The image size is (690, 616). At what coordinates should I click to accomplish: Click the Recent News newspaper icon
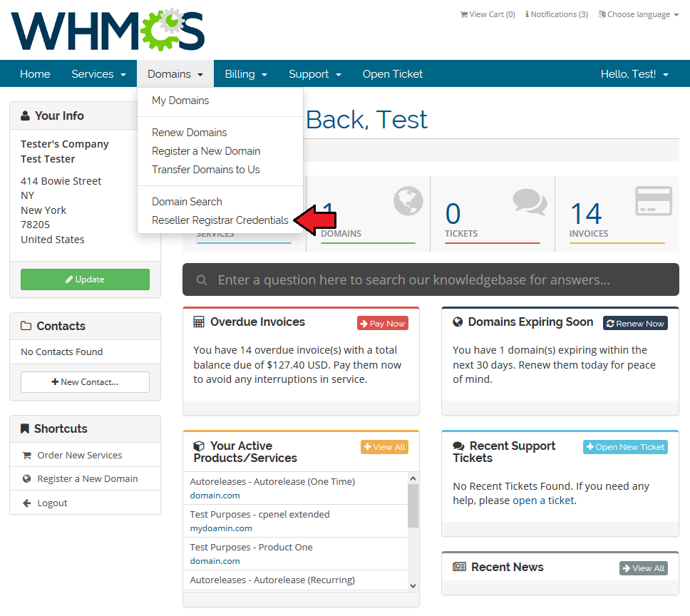coord(460,567)
